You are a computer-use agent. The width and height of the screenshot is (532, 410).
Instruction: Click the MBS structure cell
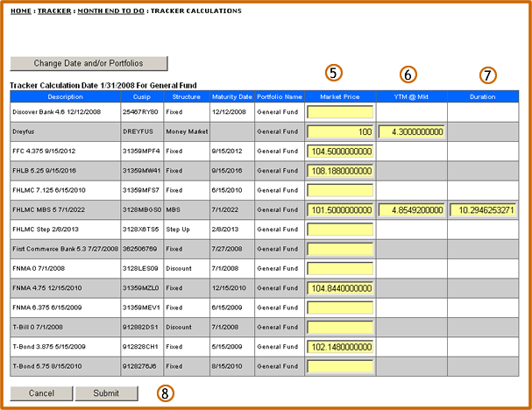[187, 210]
